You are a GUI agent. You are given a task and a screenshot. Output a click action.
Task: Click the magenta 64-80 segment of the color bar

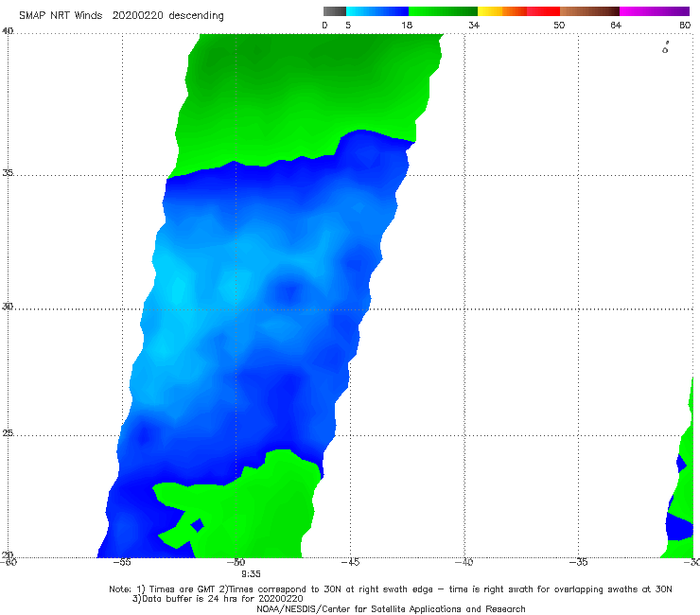655,11
